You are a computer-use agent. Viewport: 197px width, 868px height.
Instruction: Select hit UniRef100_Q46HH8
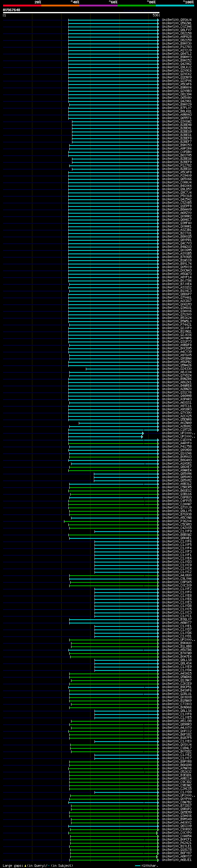point(176,396)
